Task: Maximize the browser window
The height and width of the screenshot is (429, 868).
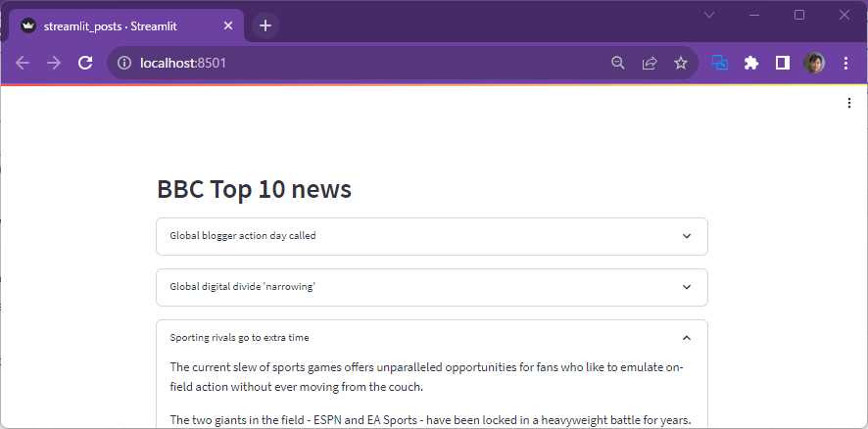Action: (799, 15)
